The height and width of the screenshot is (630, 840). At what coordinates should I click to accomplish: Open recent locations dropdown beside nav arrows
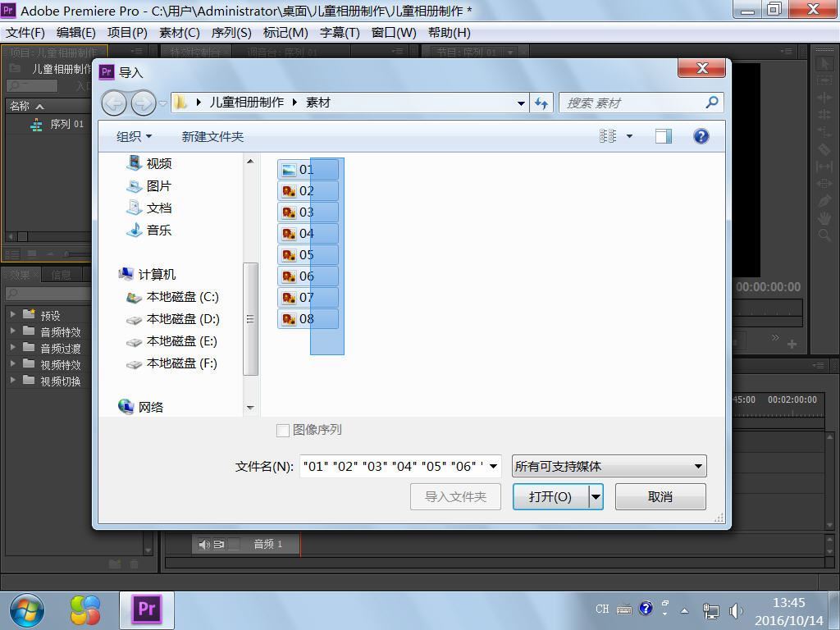163,103
